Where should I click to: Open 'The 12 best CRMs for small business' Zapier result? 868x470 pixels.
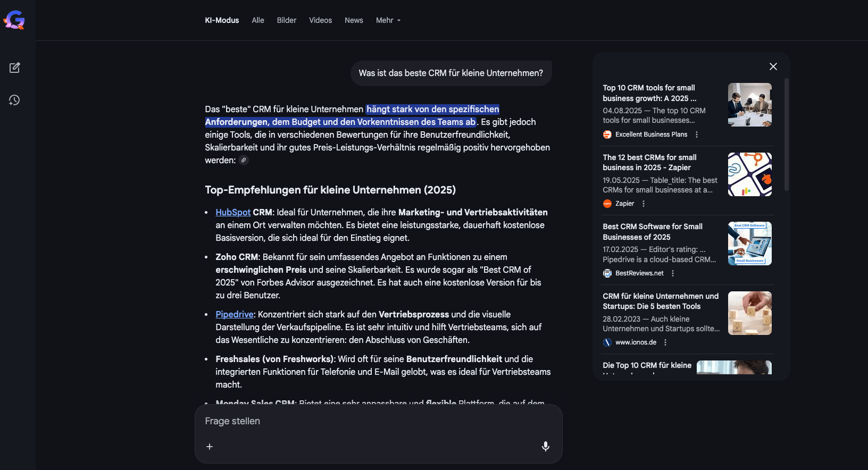point(649,162)
